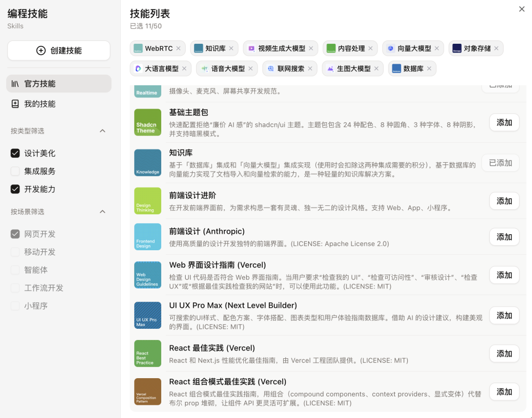Image resolution: width=532 pixels, height=418 pixels.
Task: Click the 内容处理 tag icon
Action: point(331,49)
